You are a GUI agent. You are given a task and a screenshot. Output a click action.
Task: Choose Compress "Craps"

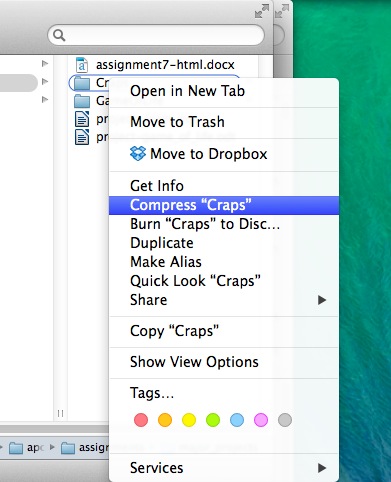(x=224, y=205)
